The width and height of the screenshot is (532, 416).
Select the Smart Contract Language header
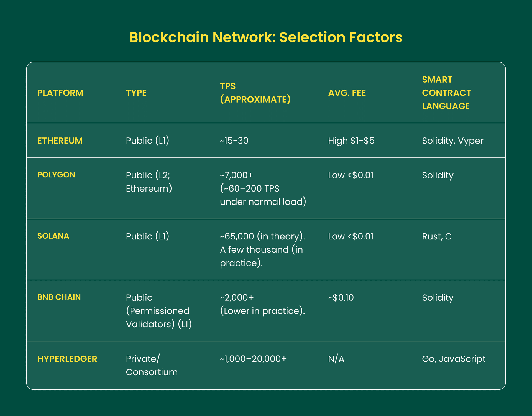(446, 93)
